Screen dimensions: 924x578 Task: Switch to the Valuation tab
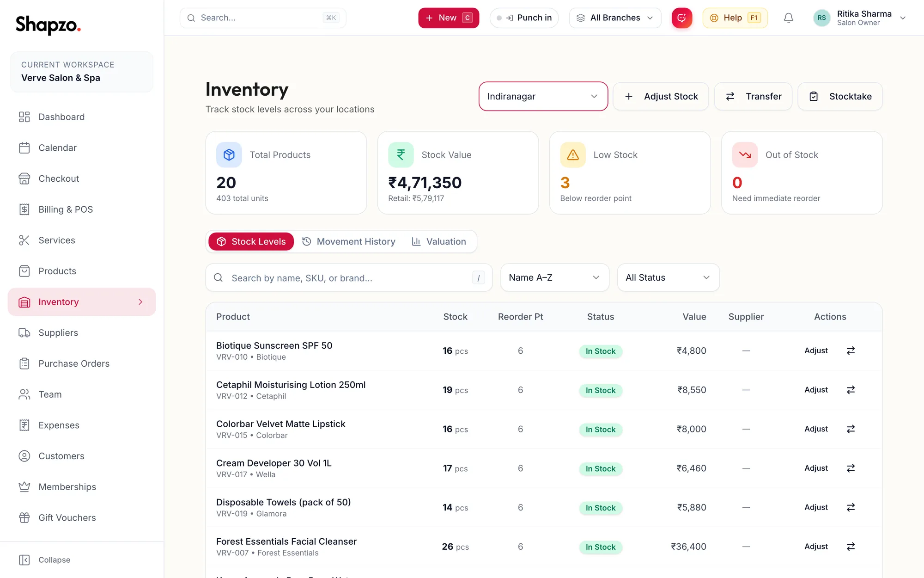(x=439, y=242)
